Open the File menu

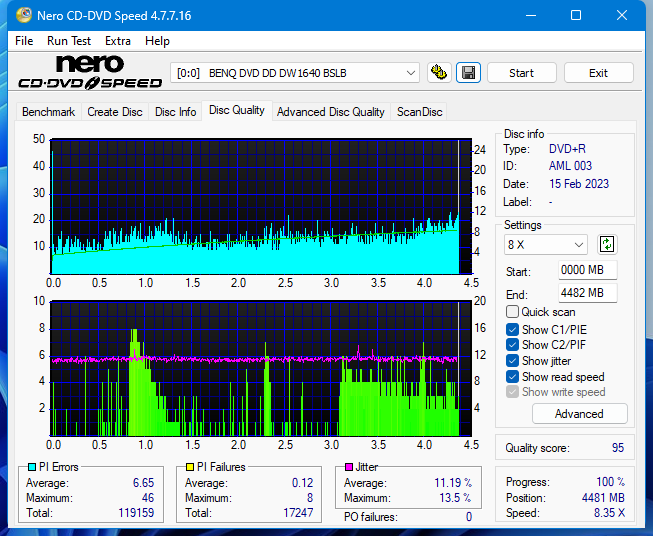[x=24, y=41]
